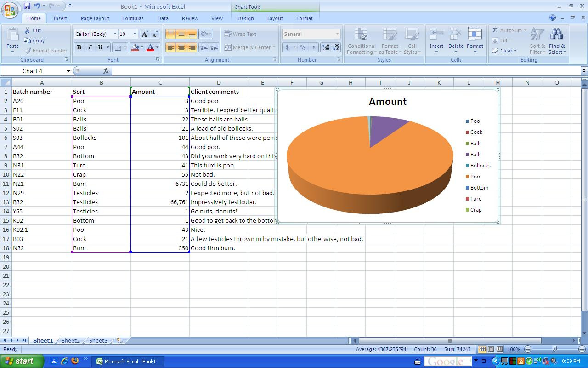Open the Clipboard pane launcher
588x368 pixels.
click(x=67, y=60)
